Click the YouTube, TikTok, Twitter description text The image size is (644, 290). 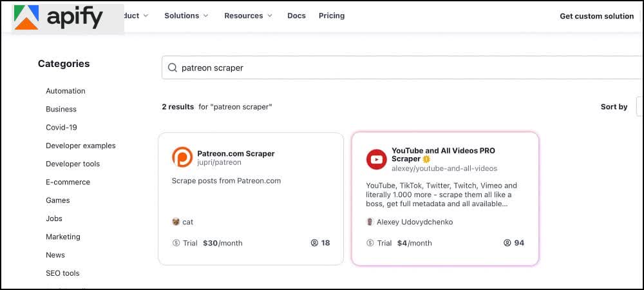pos(442,195)
